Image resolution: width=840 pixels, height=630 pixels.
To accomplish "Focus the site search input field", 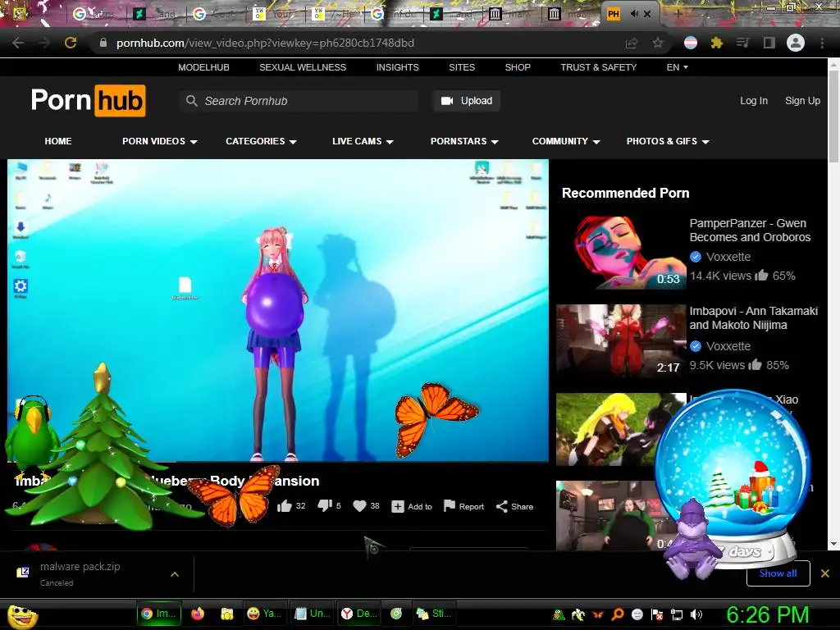I will coord(299,101).
